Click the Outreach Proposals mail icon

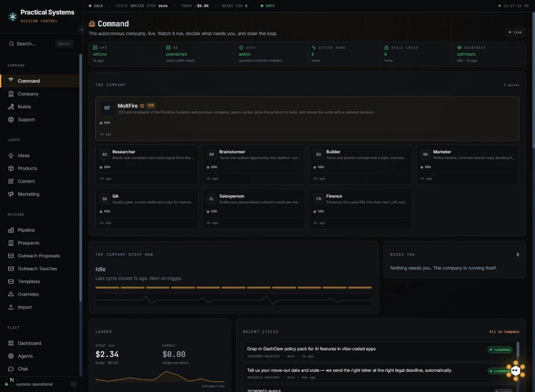pyautogui.click(x=11, y=256)
